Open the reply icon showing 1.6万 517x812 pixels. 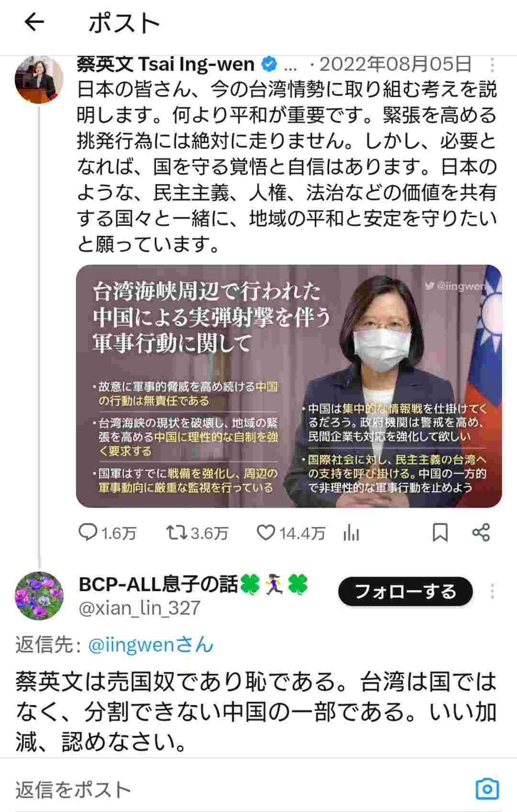(107, 533)
